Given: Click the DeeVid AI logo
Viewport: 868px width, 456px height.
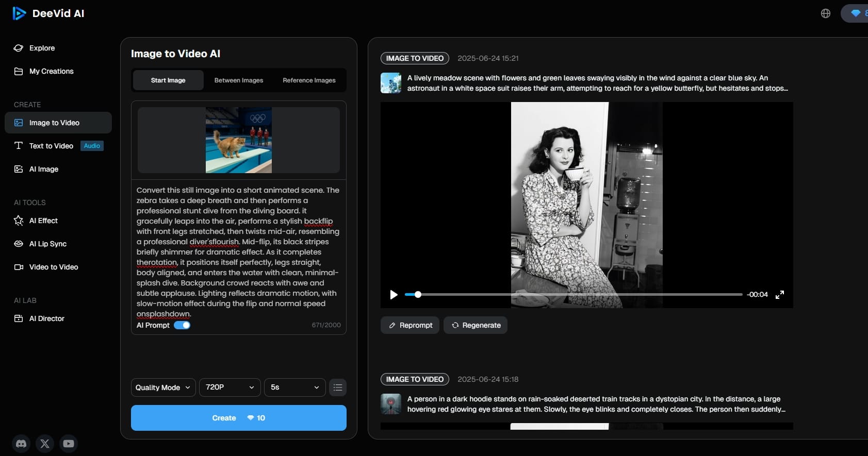Looking at the screenshot, I should click(48, 13).
